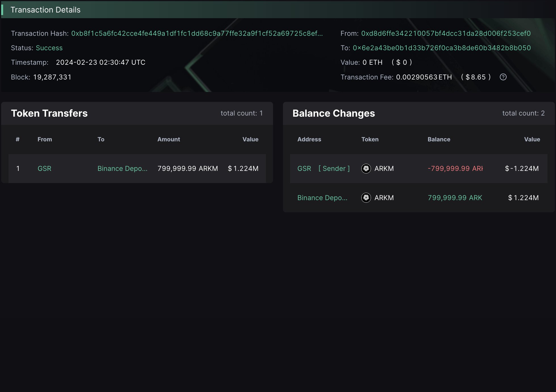Open the transaction hash link
This screenshot has height=392, width=556.
197,33
